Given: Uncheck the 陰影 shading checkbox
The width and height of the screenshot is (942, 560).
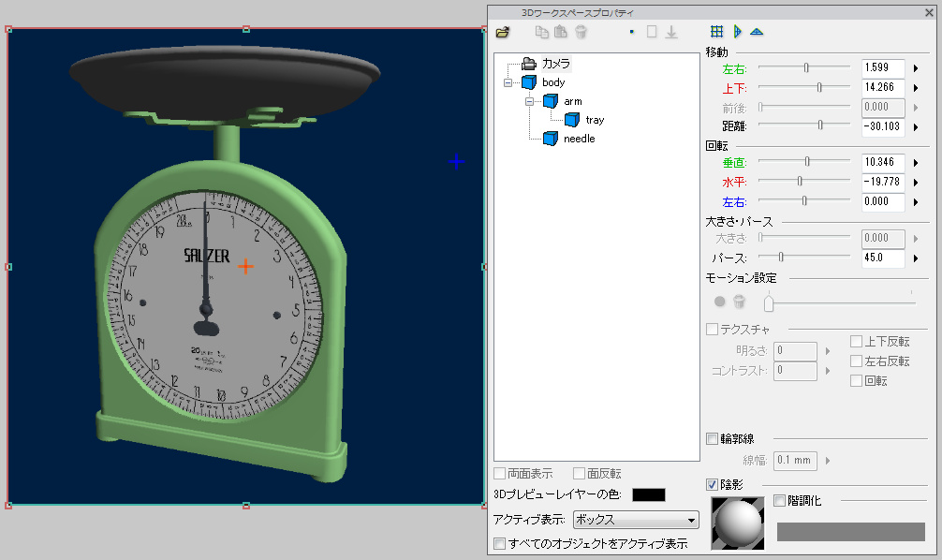Looking at the screenshot, I should pyautogui.click(x=713, y=484).
